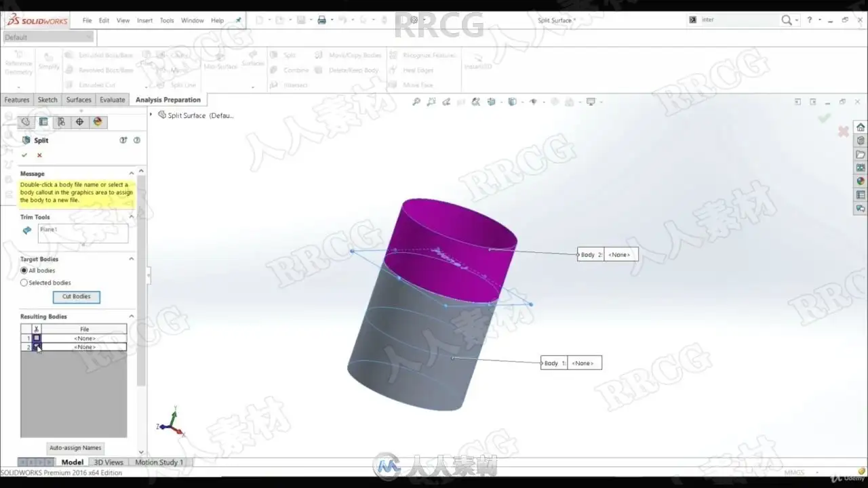Viewport: 868px width, 488px height.
Task: Switch to the 3D Views bottom tab
Action: tap(108, 462)
